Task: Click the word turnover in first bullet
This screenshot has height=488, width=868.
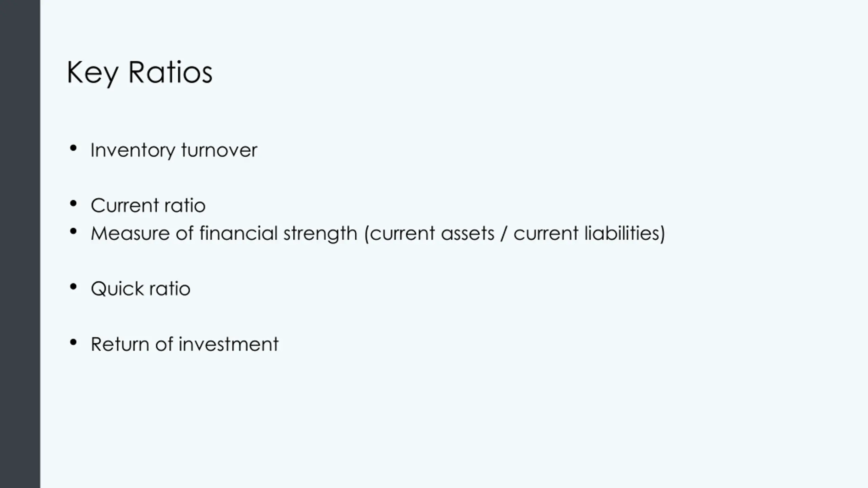Action: 219,150
